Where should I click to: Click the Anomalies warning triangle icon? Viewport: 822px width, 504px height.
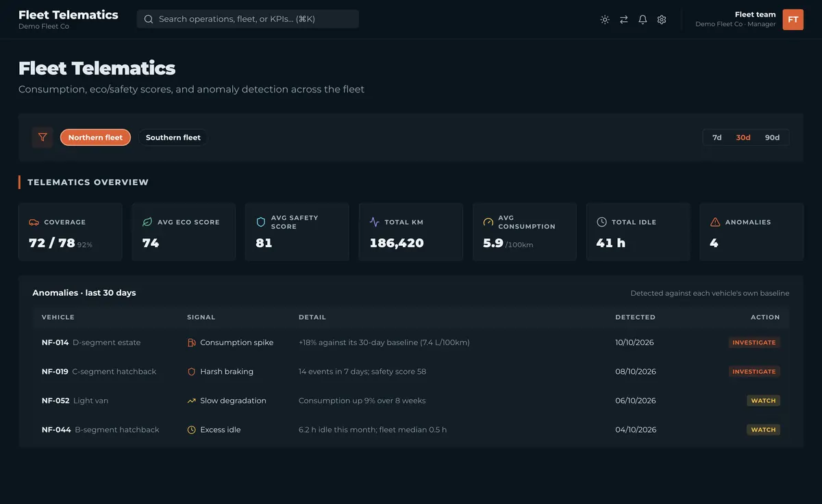point(715,222)
